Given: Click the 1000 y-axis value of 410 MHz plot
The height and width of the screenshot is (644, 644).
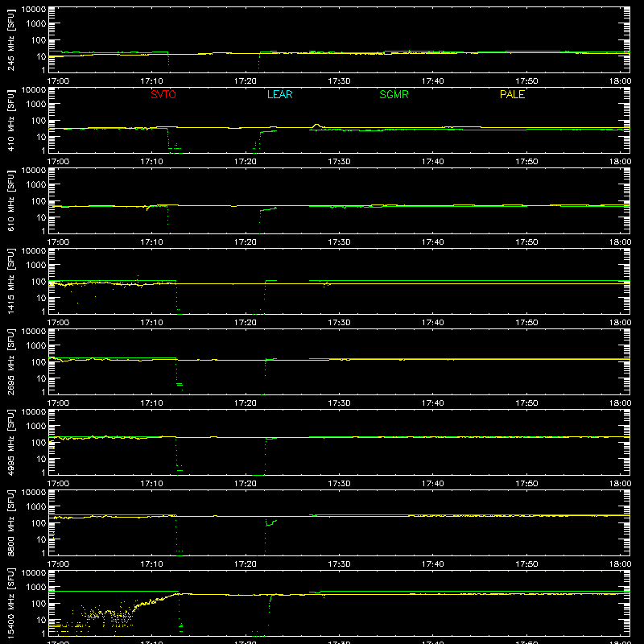Looking at the screenshot, I should [x=36, y=105].
